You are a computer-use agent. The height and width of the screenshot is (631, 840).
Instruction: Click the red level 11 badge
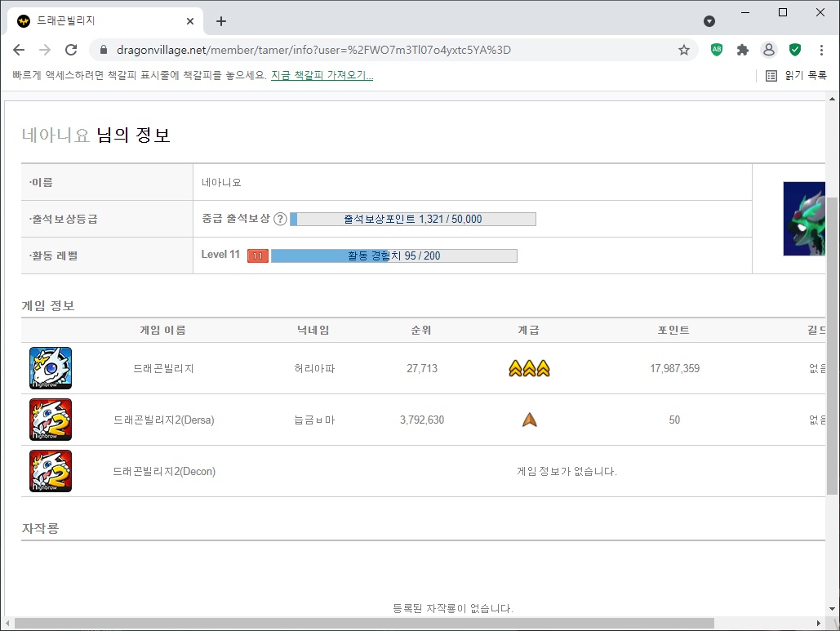[257, 256]
